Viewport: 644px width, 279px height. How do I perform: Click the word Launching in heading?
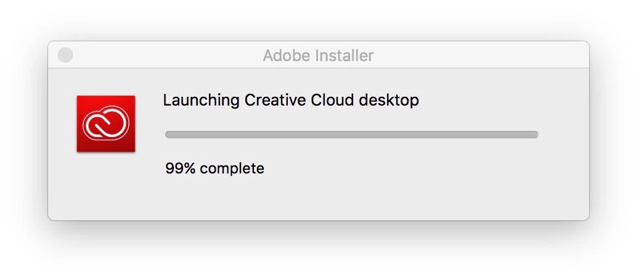click(x=201, y=100)
